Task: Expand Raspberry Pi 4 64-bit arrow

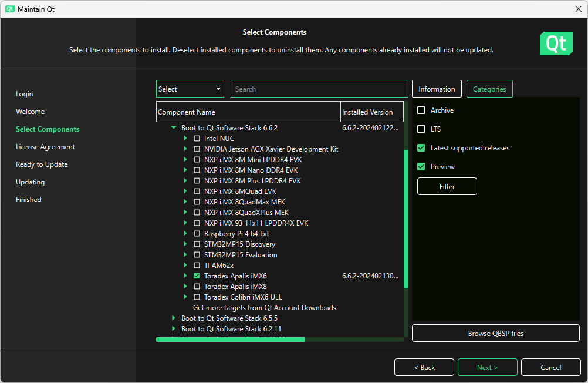Action: click(185, 234)
